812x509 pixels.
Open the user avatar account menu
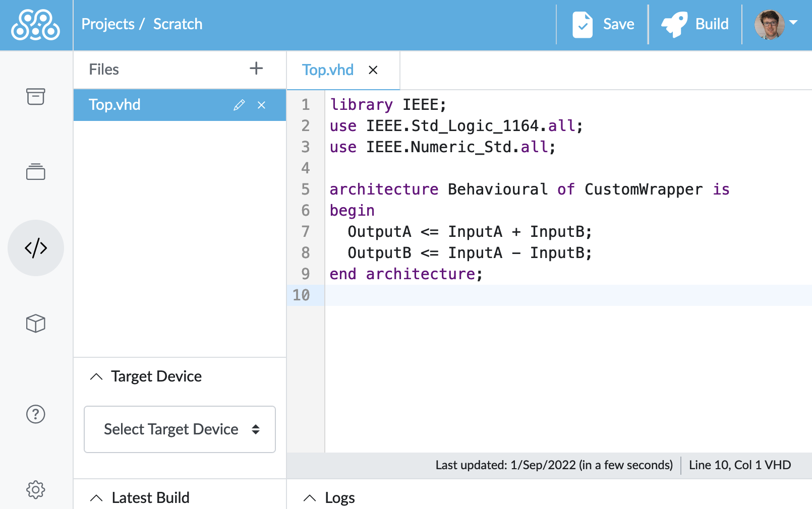776,24
